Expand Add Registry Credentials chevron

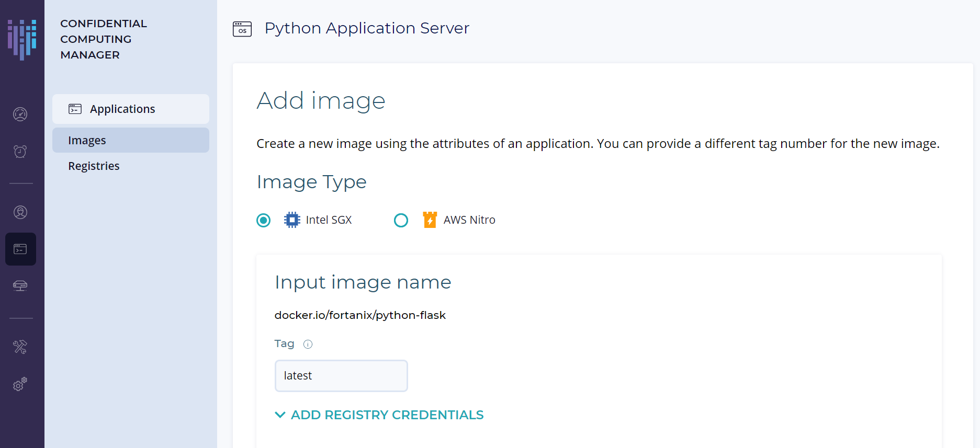[280, 415]
